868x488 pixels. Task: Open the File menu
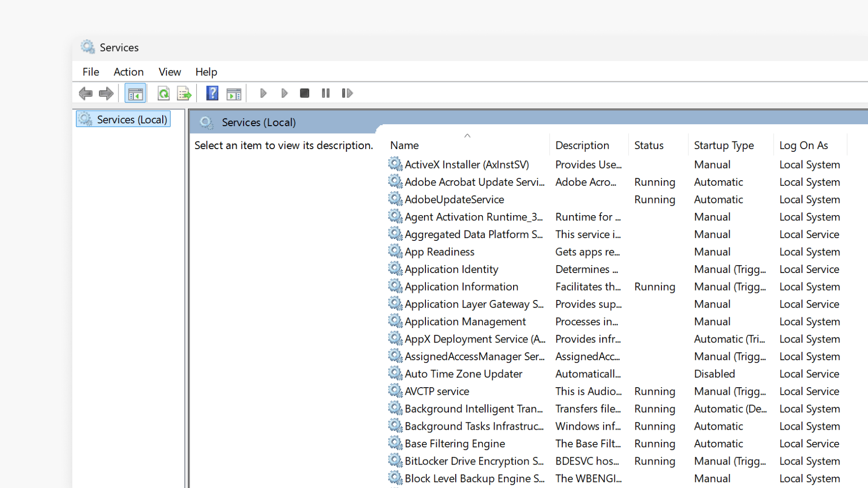[x=90, y=72]
